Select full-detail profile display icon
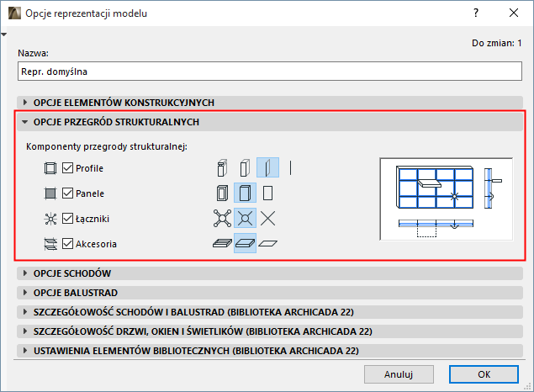 (222, 168)
